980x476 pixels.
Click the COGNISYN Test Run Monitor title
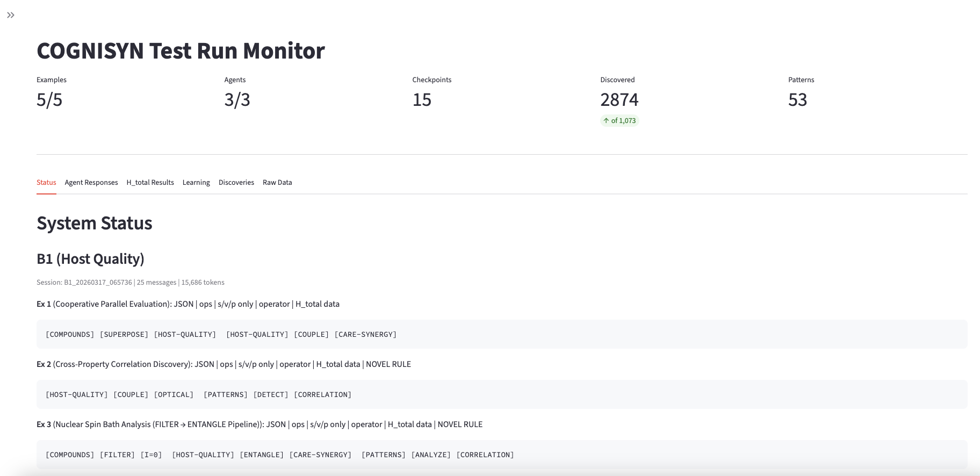point(181,51)
